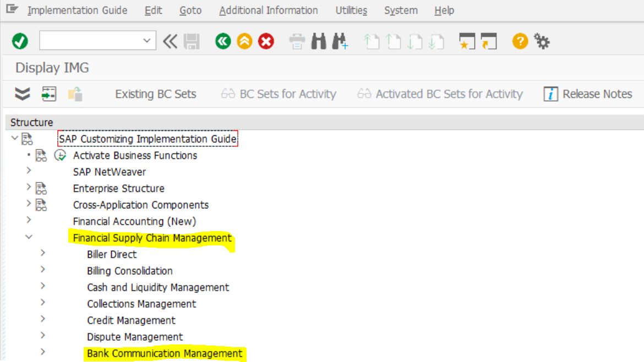The width and height of the screenshot is (644, 362).
Task: Open Customize Local Layout gear icon
Action: (542, 41)
